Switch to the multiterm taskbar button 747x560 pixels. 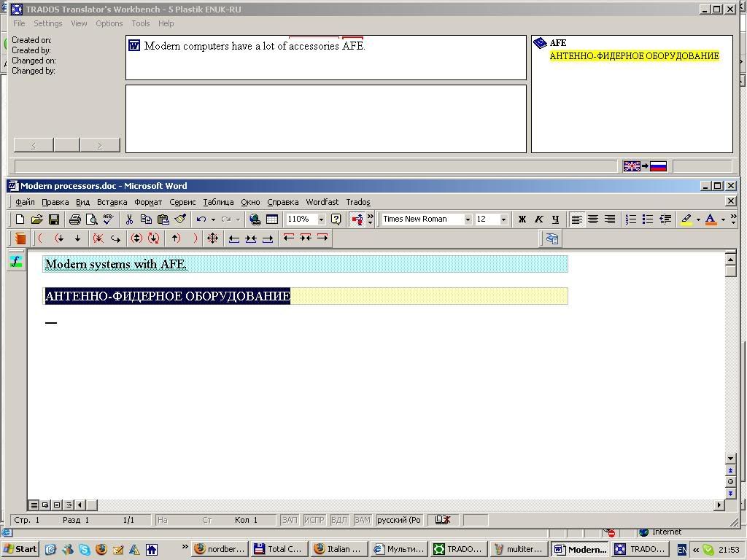pyautogui.click(x=519, y=549)
